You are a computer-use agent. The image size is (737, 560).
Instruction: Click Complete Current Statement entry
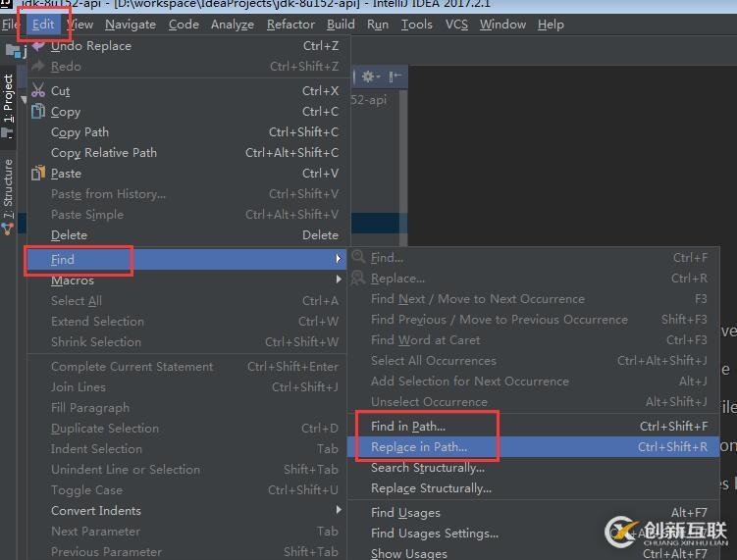pos(186,367)
